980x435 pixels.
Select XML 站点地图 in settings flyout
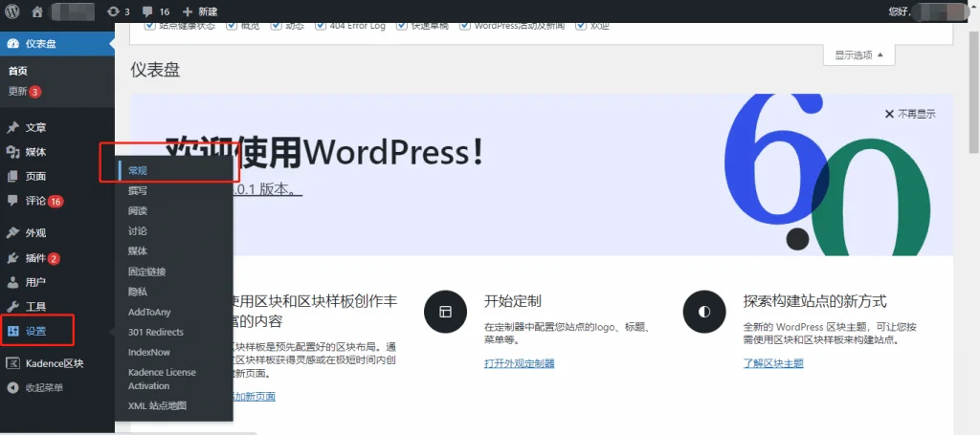click(158, 405)
